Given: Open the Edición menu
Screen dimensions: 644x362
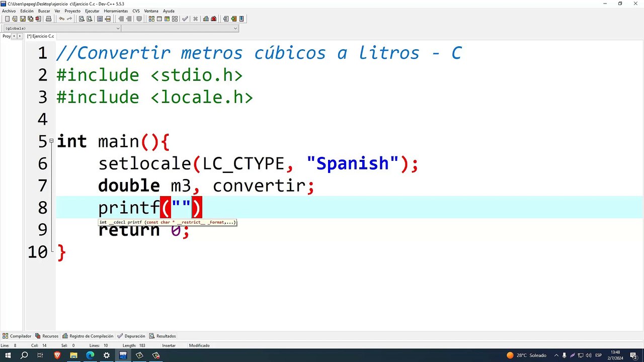Looking at the screenshot, I should [x=27, y=11].
